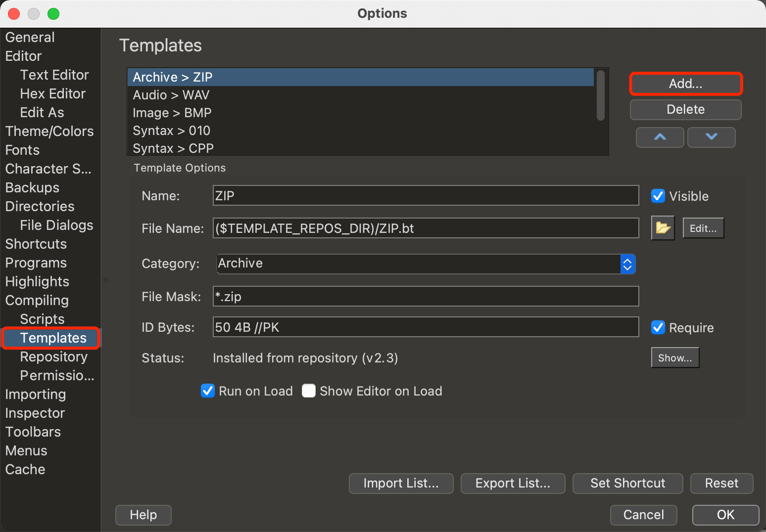Click Show... next to Status
The width and height of the screenshot is (766, 532).
[x=675, y=357]
